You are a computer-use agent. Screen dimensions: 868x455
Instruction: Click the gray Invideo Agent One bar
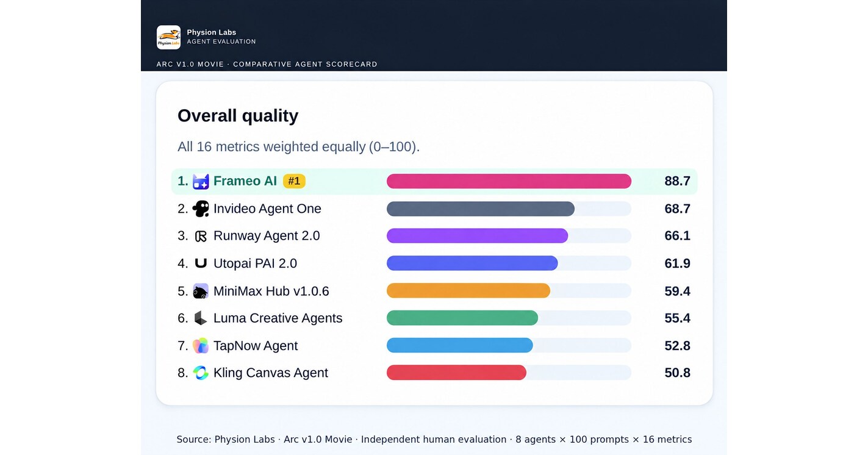coord(481,209)
